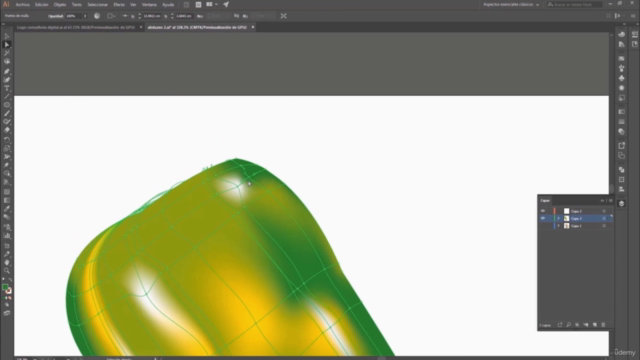Click the Delete Selection trash icon in Capas
This screenshot has width=640, height=360.
(603, 325)
